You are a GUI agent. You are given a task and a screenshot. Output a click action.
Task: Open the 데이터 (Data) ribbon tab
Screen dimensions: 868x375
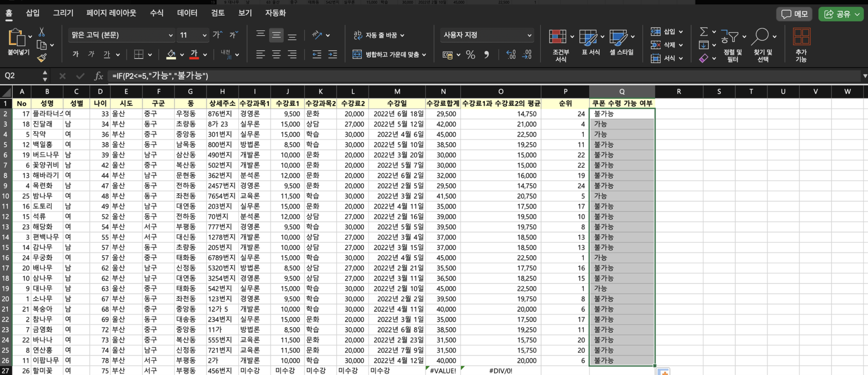point(187,13)
